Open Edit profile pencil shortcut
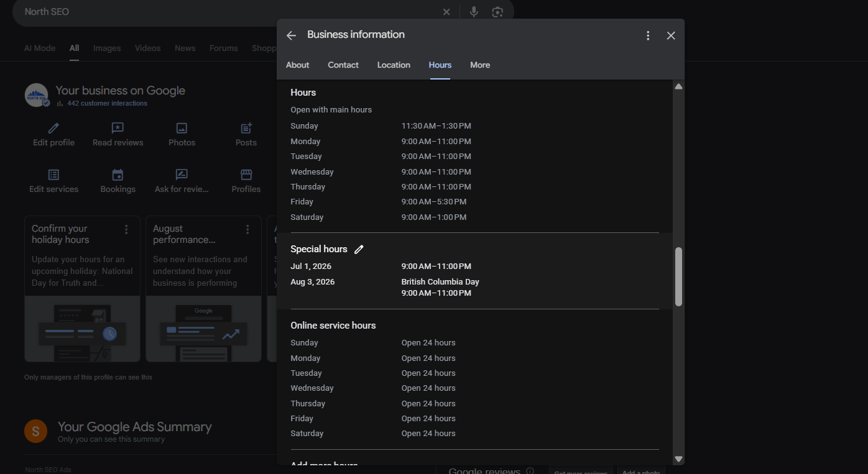 tap(53, 134)
